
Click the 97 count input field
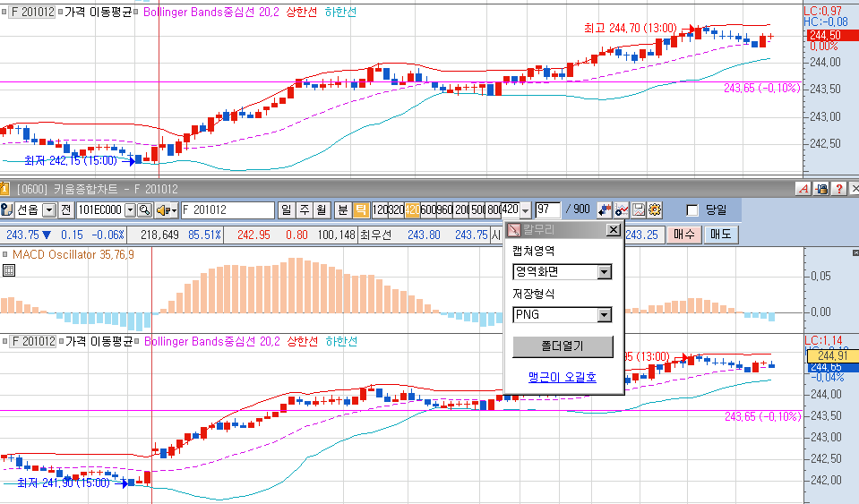[547, 209]
